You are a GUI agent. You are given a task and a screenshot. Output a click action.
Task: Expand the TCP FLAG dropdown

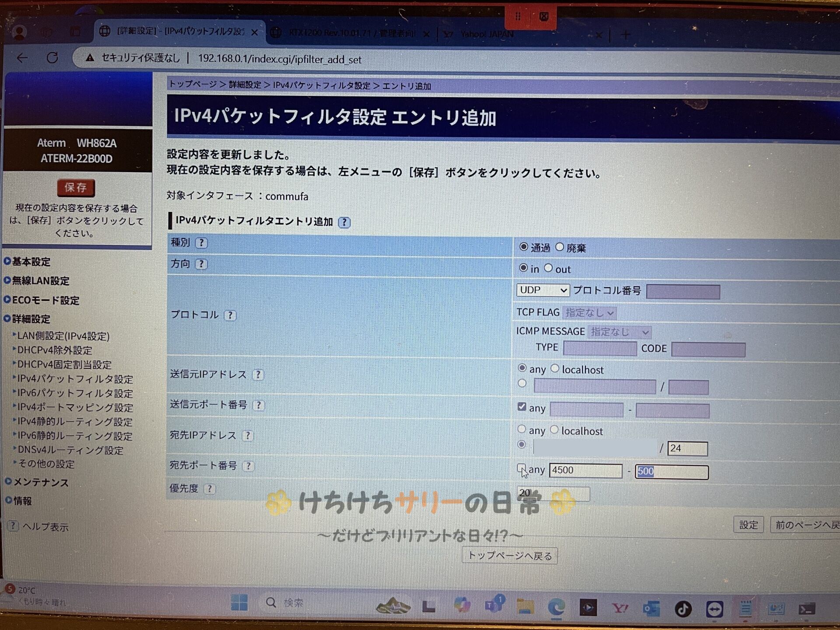[589, 313]
